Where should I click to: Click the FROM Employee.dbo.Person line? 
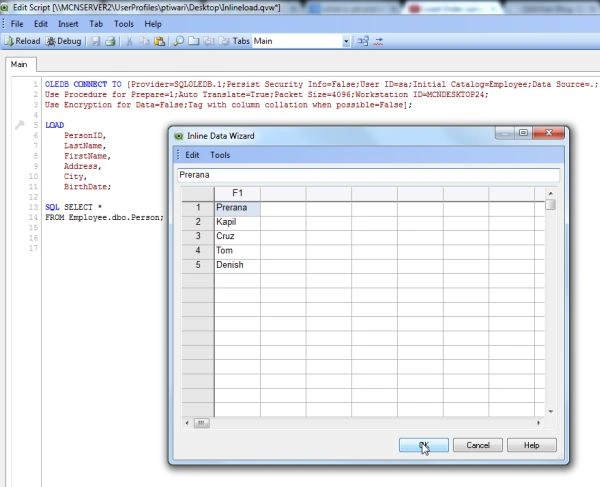point(104,218)
